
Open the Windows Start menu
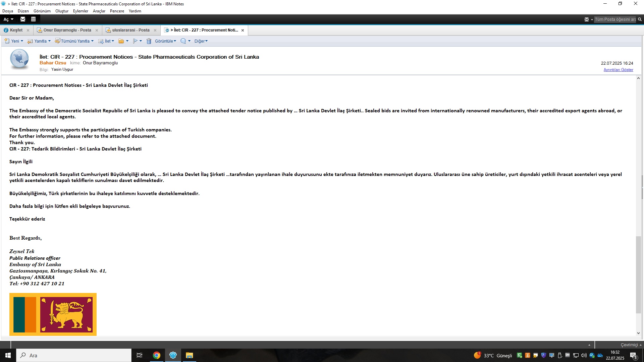[8, 355]
